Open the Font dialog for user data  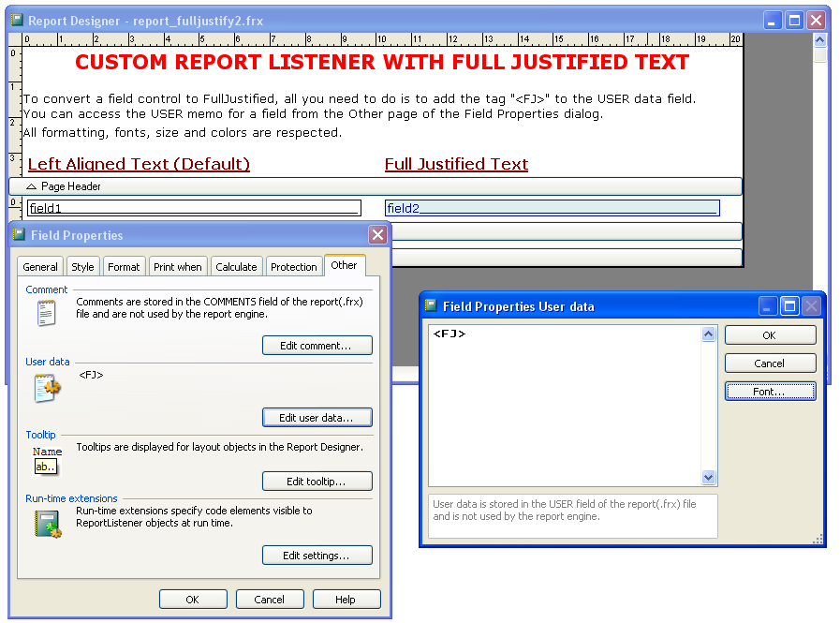770,391
